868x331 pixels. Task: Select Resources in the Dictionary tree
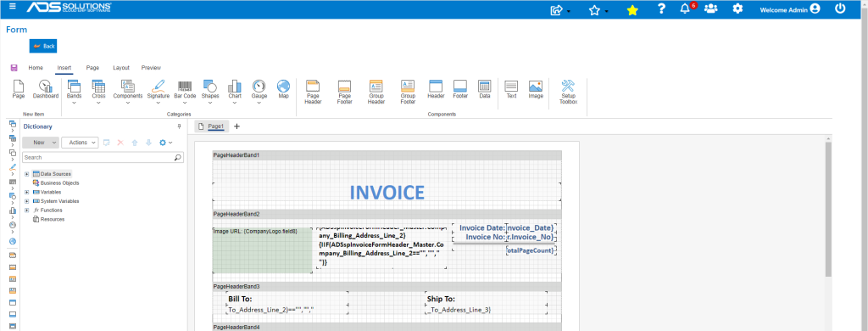(48, 220)
